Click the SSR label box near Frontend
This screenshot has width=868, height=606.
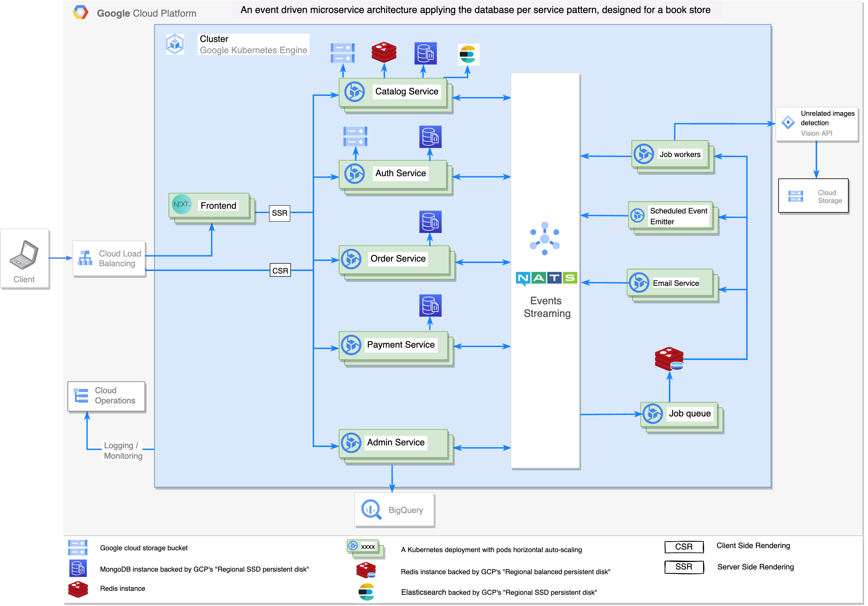(279, 213)
